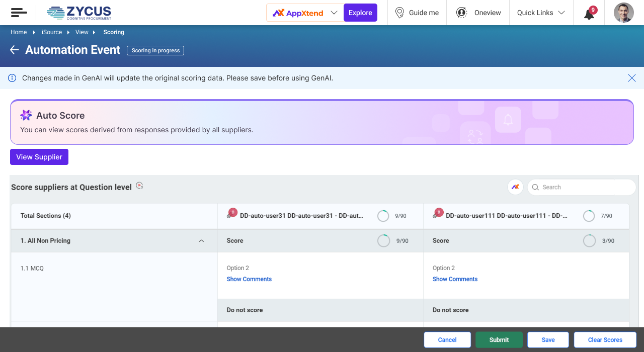Open the Oneview panel

tap(478, 13)
